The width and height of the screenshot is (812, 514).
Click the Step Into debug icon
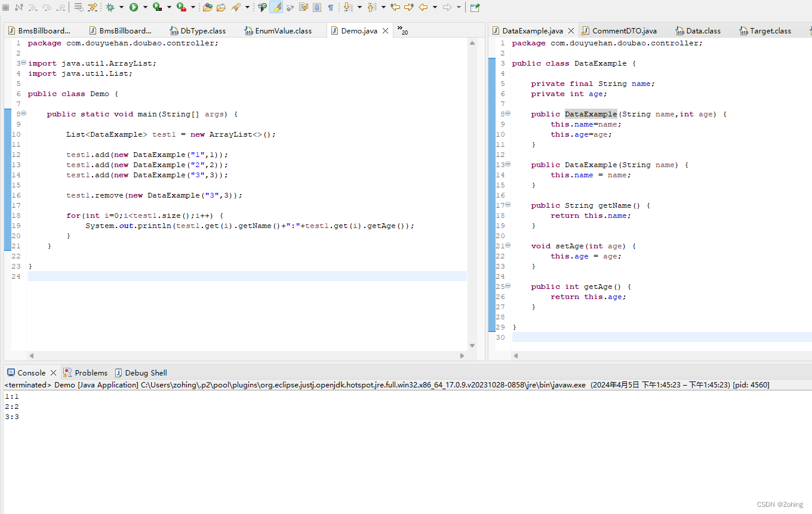[33, 7]
